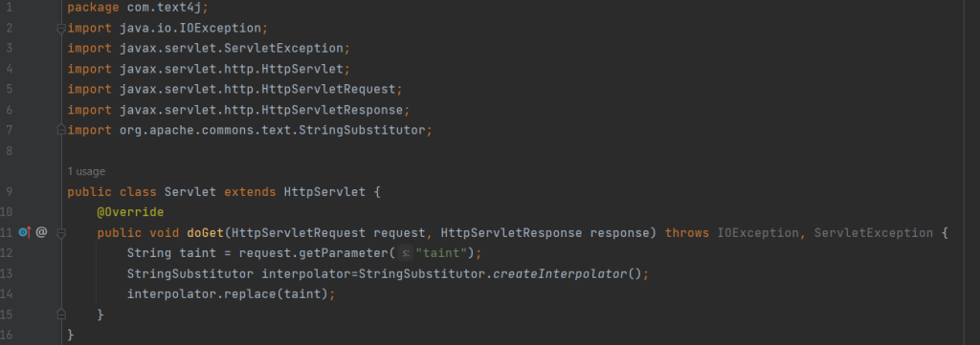
Task: Click the fold end marker at line 7
Action: (61, 130)
